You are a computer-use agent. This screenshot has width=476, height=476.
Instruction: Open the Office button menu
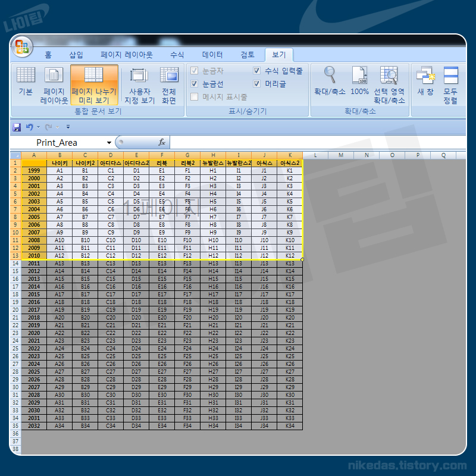22,47
